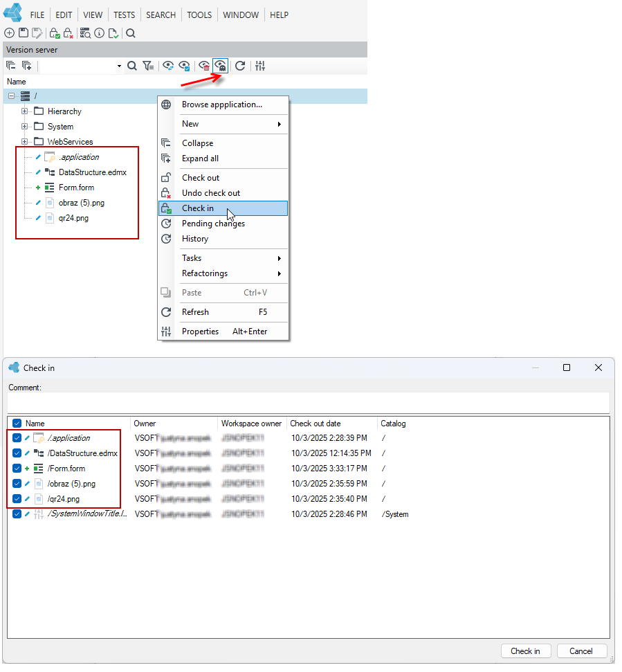Toggle the select-all checkbox in Name header
Image resolution: width=622 pixels, height=672 pixels.
(x=17, y=424)
